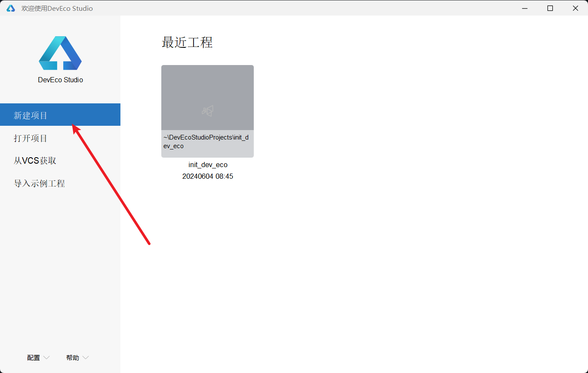Expand the 帮助 dropdown
588x373 pixels.
pyautogui.click(x=77, y=358)
